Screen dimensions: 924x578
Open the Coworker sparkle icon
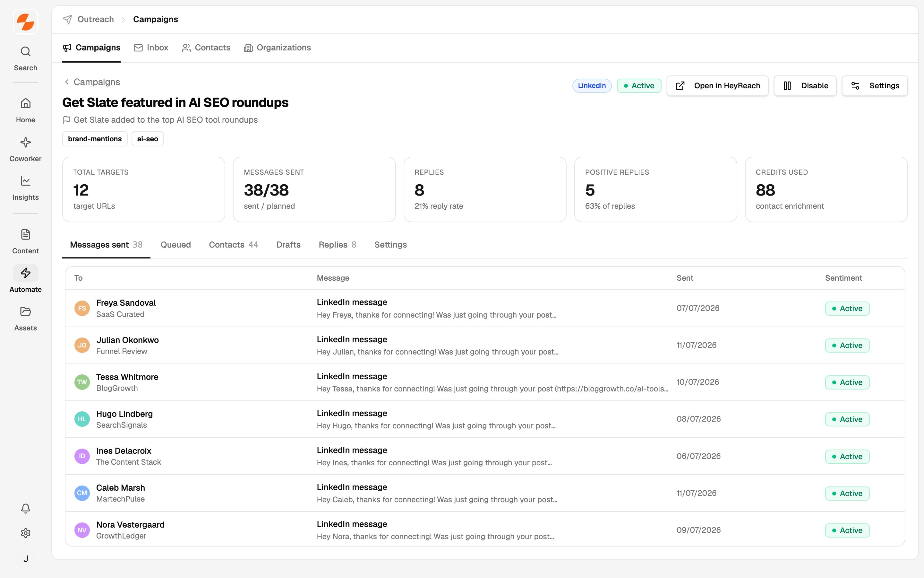coord(26,143)
